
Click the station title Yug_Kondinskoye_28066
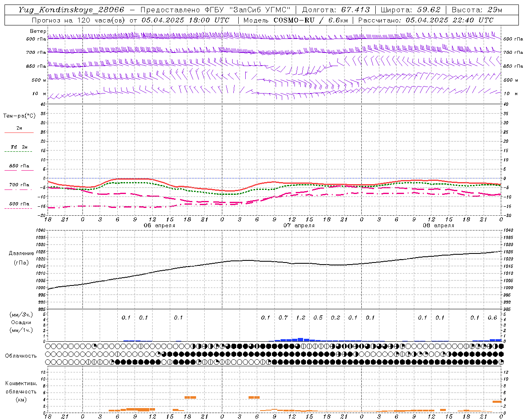pyautogui.click(x=71, y=10)
